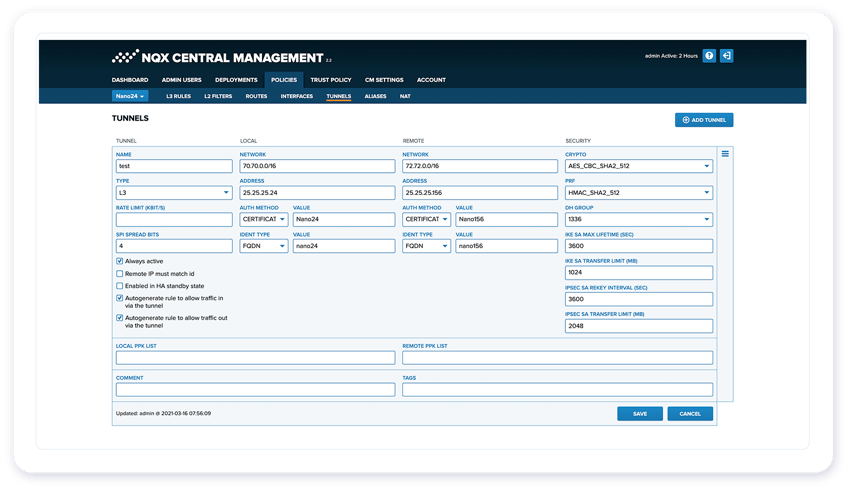Go to the L3 Rules tab
850x491 pixels.
(178, 96)
